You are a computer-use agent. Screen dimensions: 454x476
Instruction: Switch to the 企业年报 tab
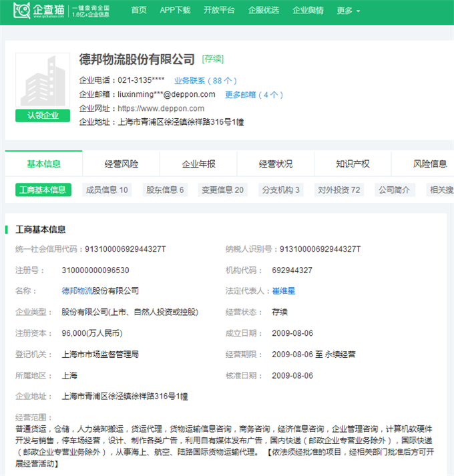pos(198,164)
